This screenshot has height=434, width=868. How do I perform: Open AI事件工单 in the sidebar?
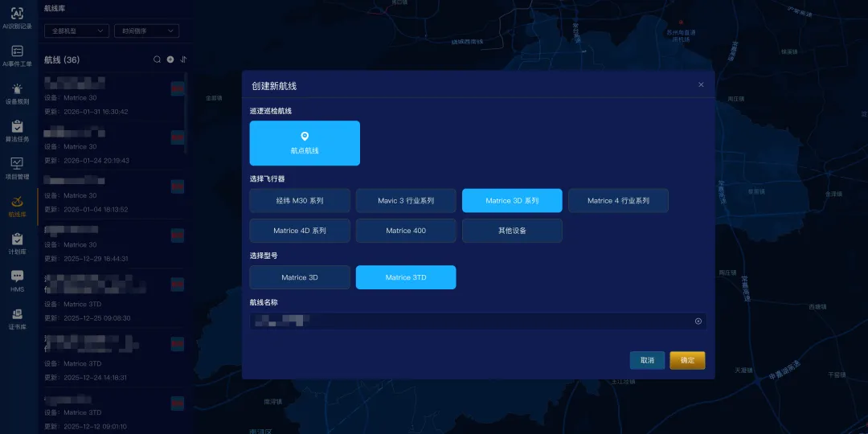(17, 55)
